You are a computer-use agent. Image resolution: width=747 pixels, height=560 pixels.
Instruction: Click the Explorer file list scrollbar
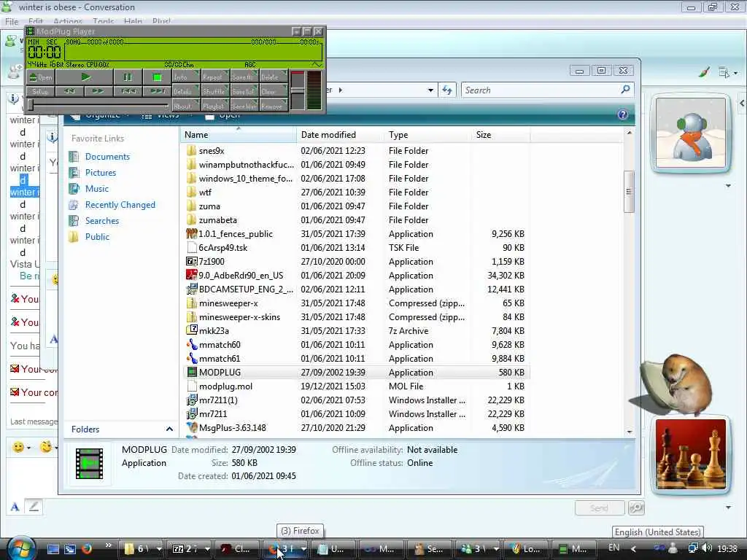(x=629, y=192)
